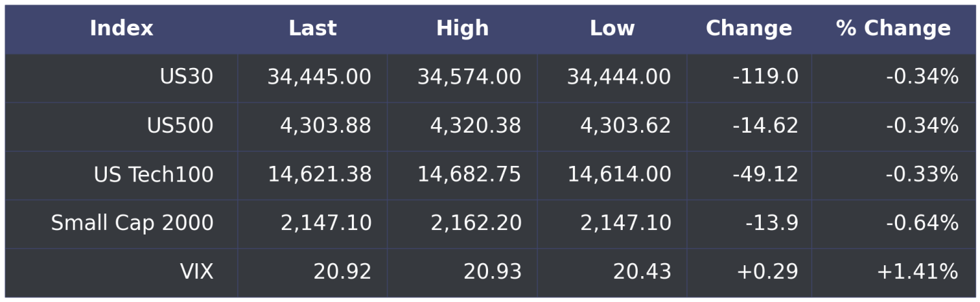The width and height of the screenshot is (980, 302).
Task: Sort by the Last column header
Action: click(312, 29)
